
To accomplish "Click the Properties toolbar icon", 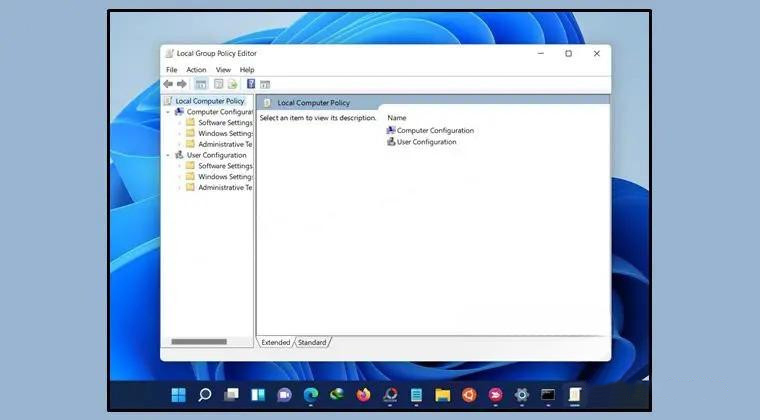I will [218, 84].
